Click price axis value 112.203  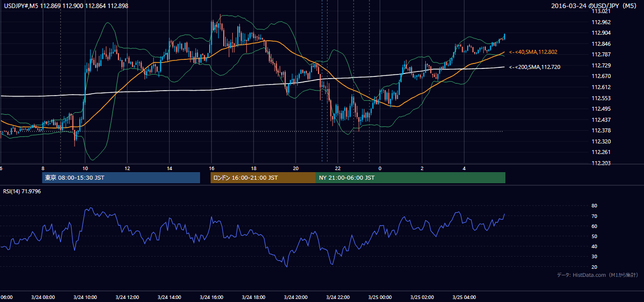click(x=601, y=163)
